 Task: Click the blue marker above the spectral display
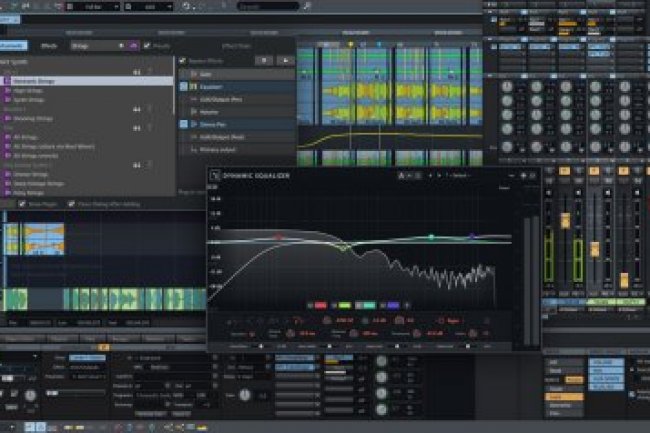[378, 44]
